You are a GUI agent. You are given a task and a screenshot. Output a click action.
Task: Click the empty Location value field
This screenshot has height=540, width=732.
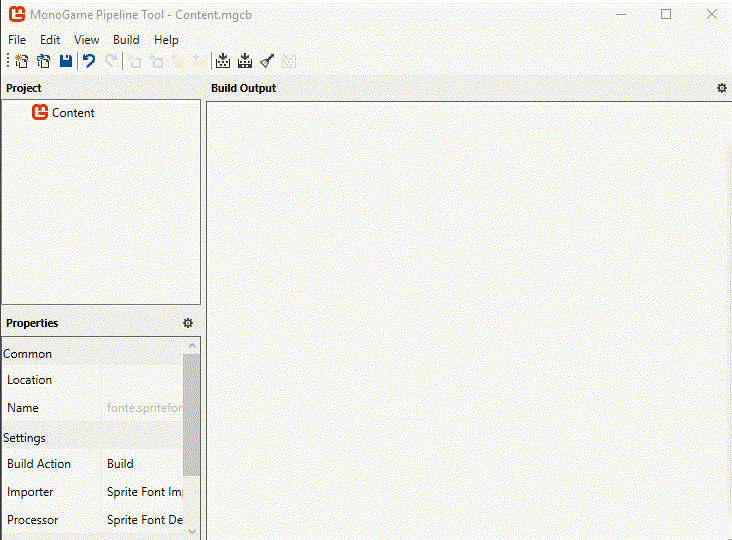142,380
